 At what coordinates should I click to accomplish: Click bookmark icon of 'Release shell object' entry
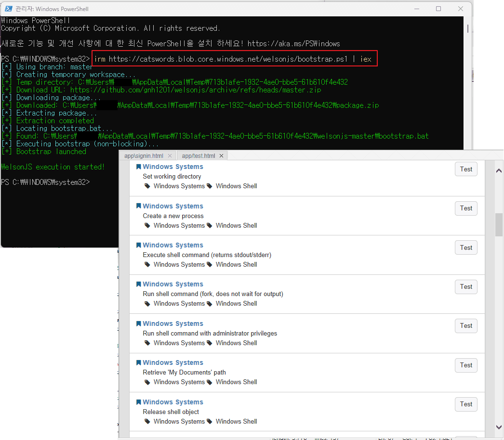[x=139, y=402]
